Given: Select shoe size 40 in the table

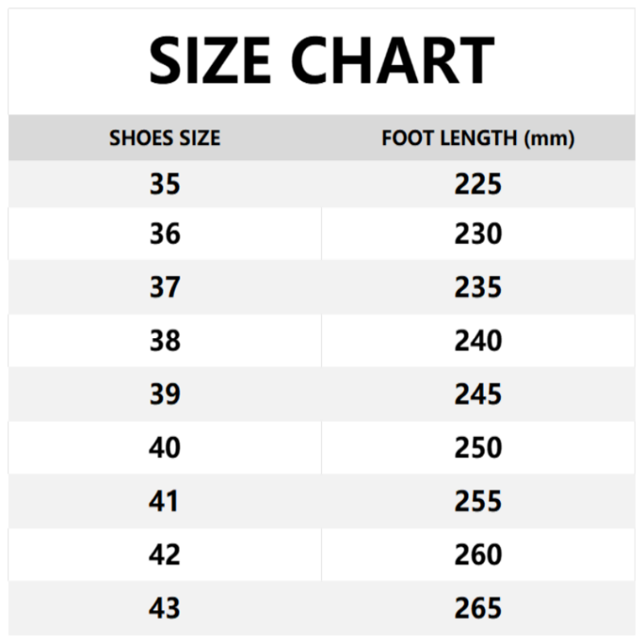Looking at the screenshot, I should click(x=164, y=448).
